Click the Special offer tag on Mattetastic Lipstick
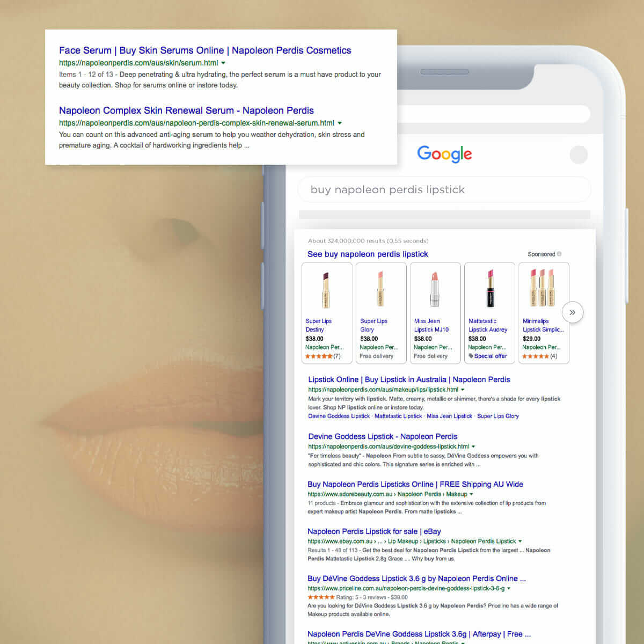Image resolution: width=644 pixels, height=644 pixels. pyautogui.click(x=489, y=356)
